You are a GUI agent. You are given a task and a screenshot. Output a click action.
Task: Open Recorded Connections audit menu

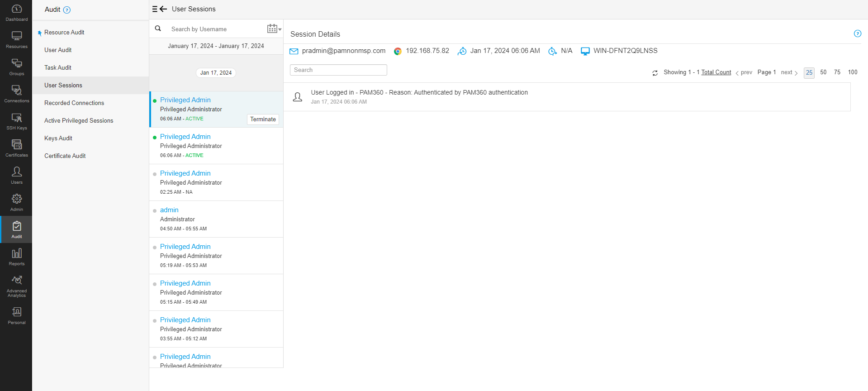74,103
